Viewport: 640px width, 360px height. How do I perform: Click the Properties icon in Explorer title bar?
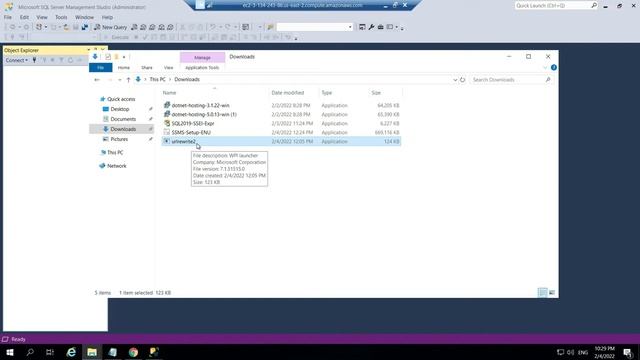[x=108, y=57]
